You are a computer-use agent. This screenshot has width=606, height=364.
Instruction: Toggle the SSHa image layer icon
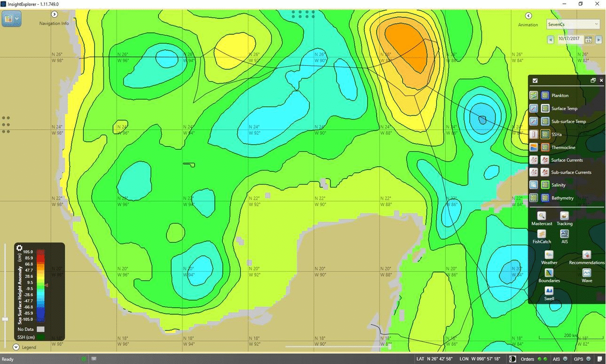tap(534, 134)
